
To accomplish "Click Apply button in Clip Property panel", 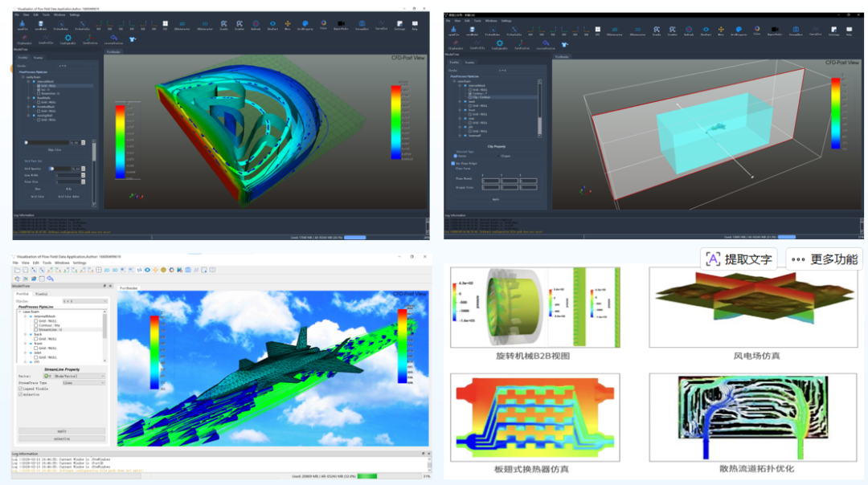I will point(496,199).
